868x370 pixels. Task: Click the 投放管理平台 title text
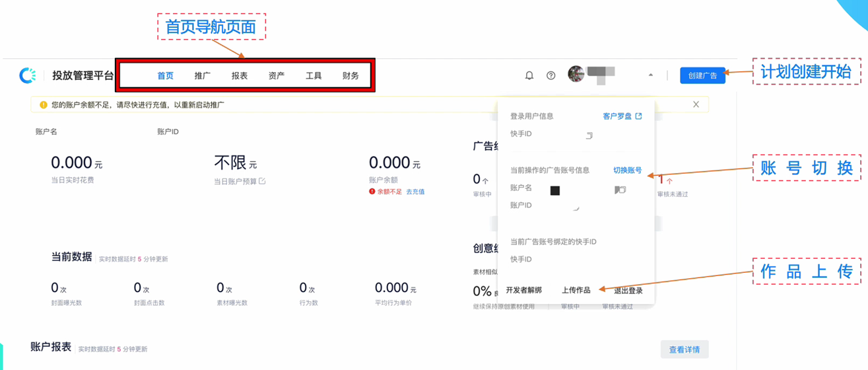[x=83, y=75]
